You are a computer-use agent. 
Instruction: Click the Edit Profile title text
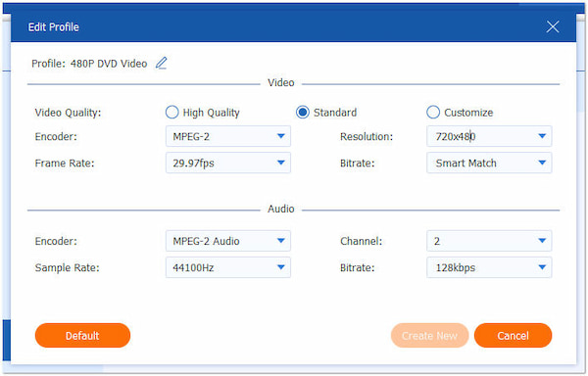pos(54,27)
